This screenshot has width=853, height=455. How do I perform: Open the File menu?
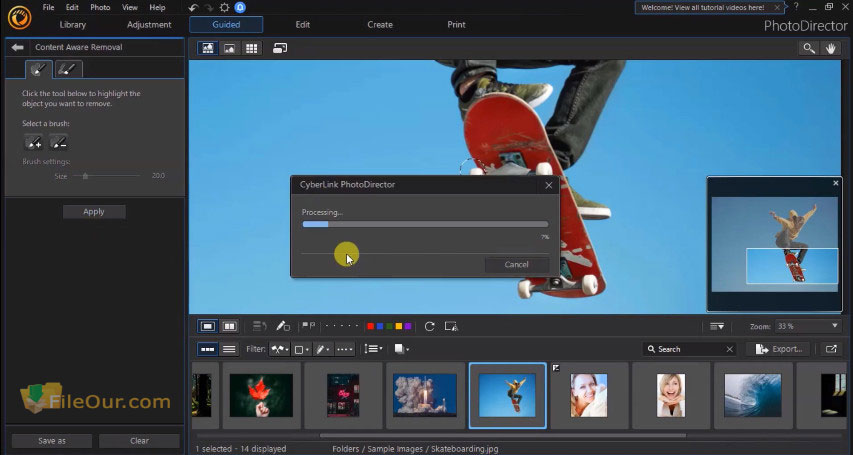tap(48, 8)
